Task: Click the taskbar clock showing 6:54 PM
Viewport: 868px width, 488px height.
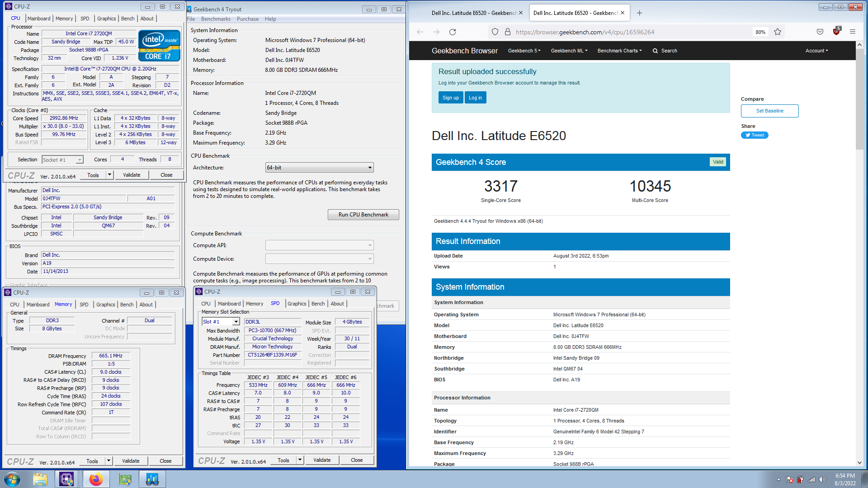Action: [x=845, y=479]
